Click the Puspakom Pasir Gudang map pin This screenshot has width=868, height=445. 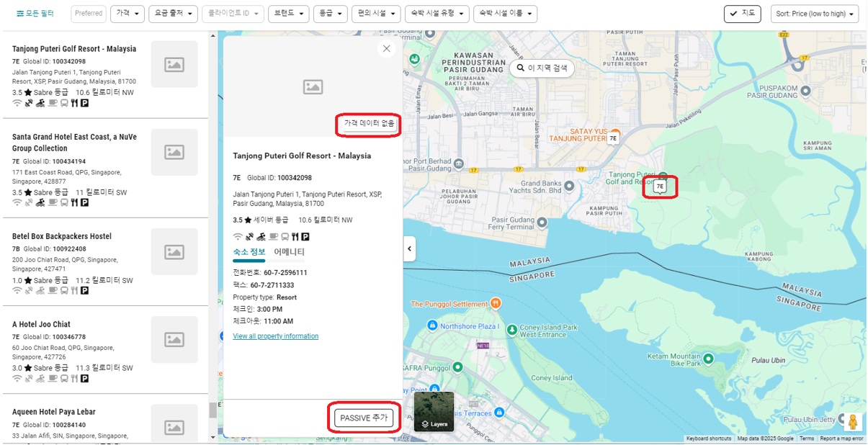(x=805, y=91)
